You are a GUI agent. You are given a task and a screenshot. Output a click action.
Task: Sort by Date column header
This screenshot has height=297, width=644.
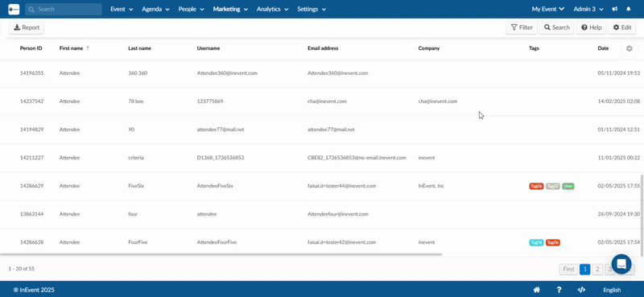[603, 48]
